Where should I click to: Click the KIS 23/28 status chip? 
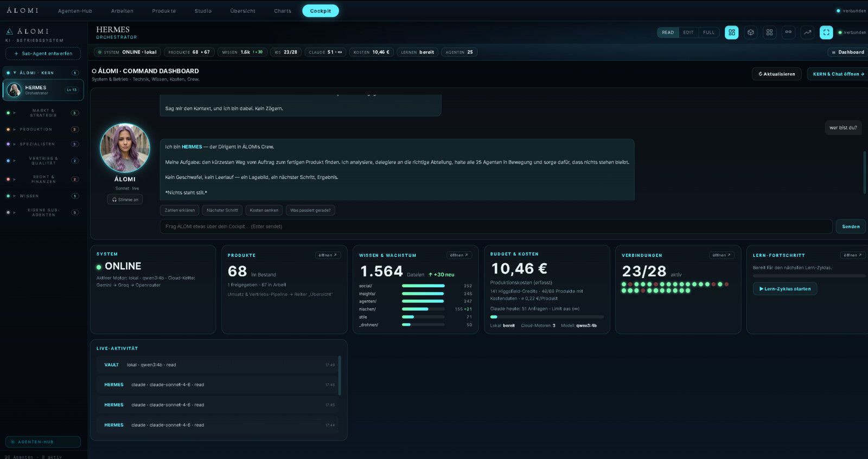[x=286, y=53]
